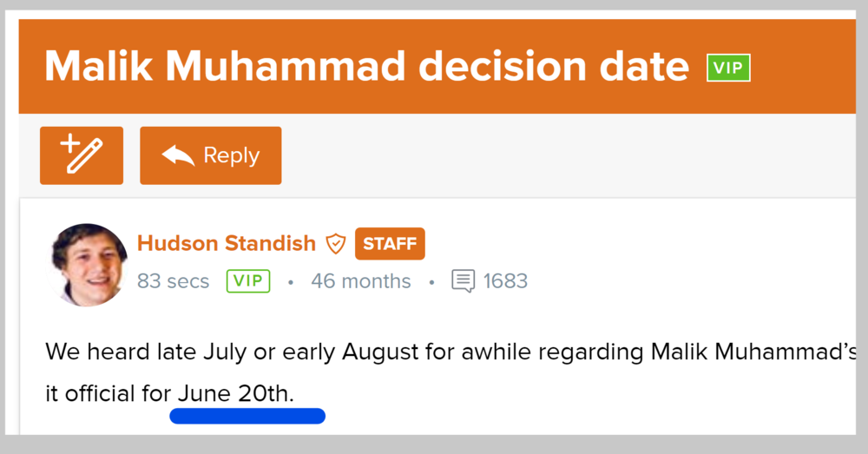868x454 pixels.
Task: Click the 46 months membership label
Action: pos(360,281)
